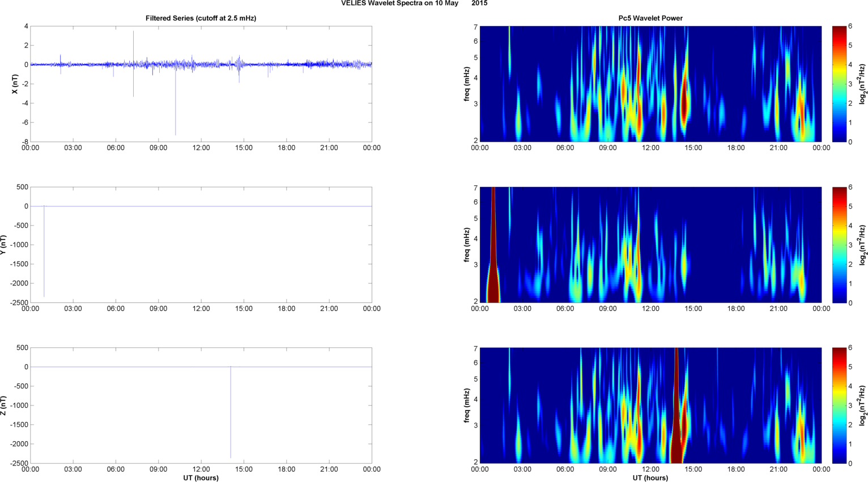Image resolution: width=868 pixels, height=482 pixels.
Task: Click the top wavelet plot colorbar
Action: point(839,84)
